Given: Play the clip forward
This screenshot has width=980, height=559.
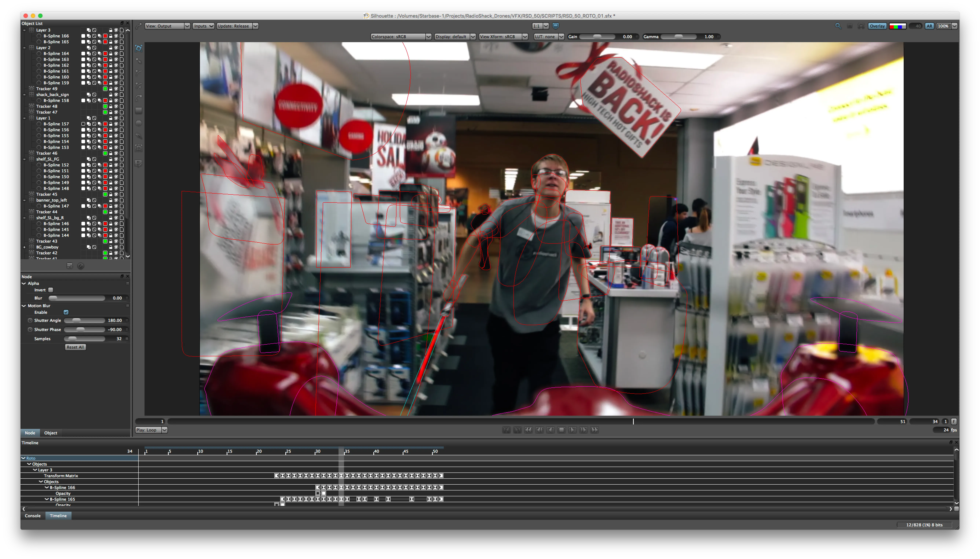Looking at the screenshot, I should [572, 430].
